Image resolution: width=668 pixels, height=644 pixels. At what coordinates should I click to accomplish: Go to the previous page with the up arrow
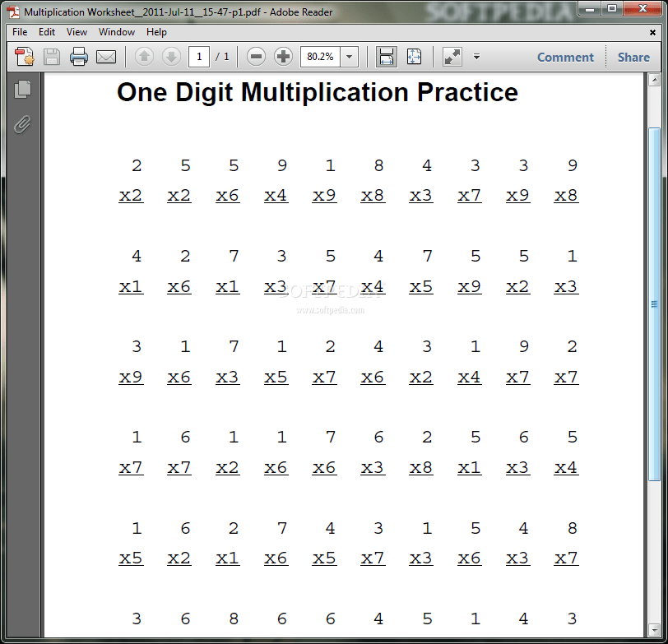pyautogui.click(x=144, y=57)
